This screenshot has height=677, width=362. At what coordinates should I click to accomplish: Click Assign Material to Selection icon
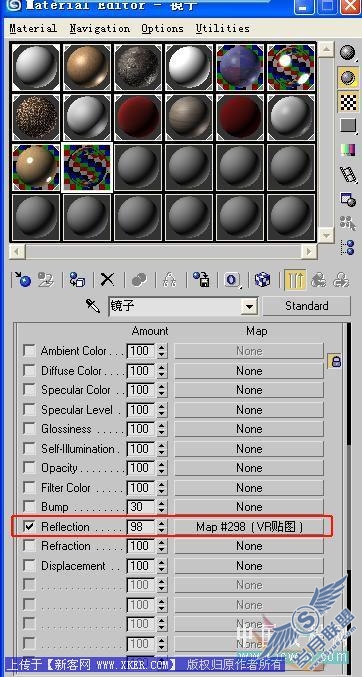[x=78, y=280]
